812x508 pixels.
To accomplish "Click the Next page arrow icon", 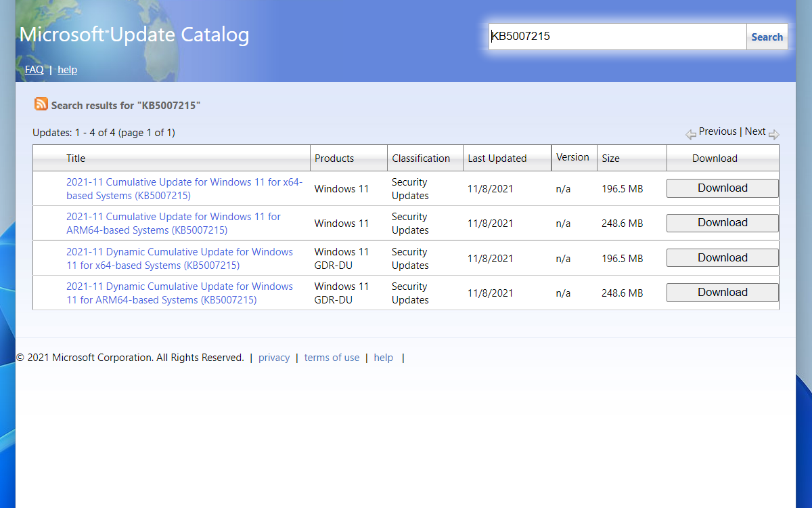I will (x=774, y=134).
